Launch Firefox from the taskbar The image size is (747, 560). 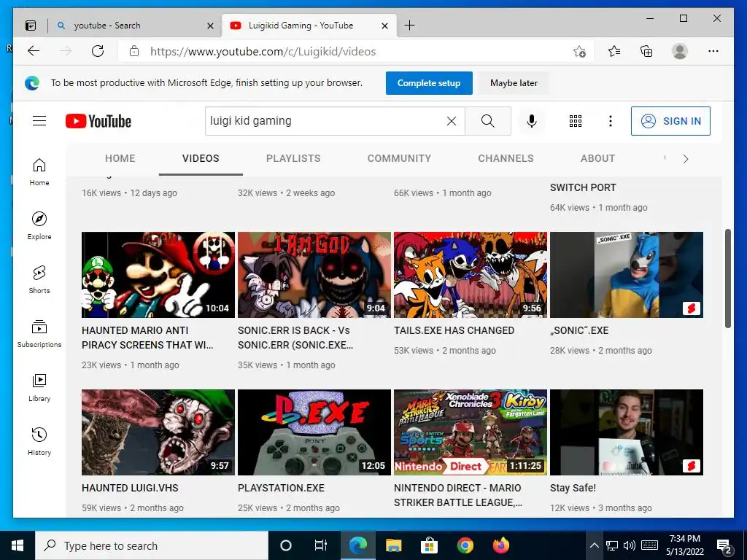pyautogui.click(x=500, y=545)
